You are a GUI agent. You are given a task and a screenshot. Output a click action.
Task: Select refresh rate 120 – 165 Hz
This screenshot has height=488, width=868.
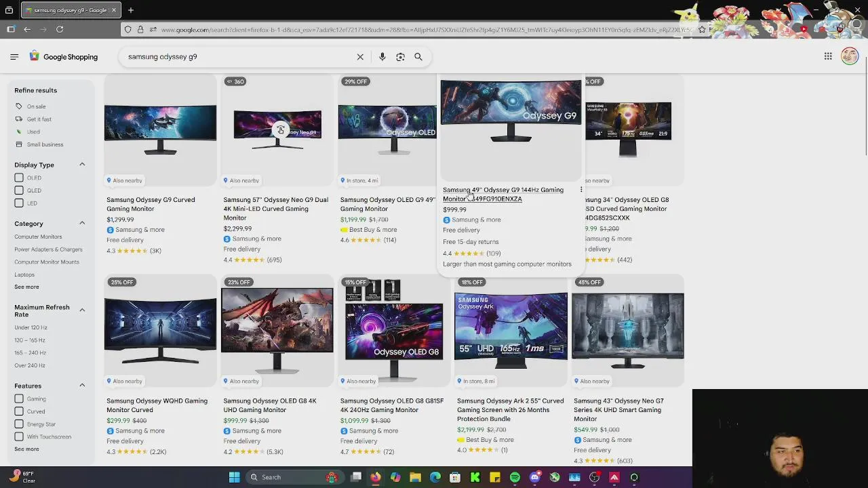point(30,340)
